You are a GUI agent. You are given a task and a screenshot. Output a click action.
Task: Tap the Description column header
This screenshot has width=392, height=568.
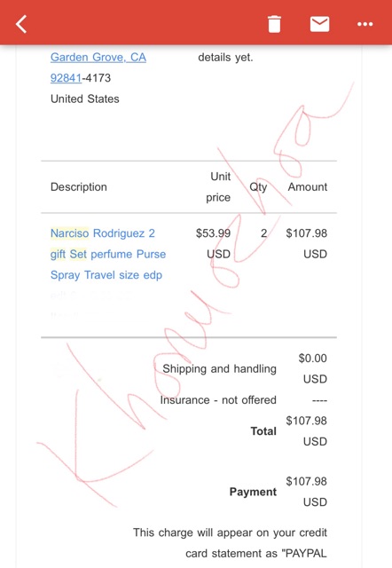point(79,187)
